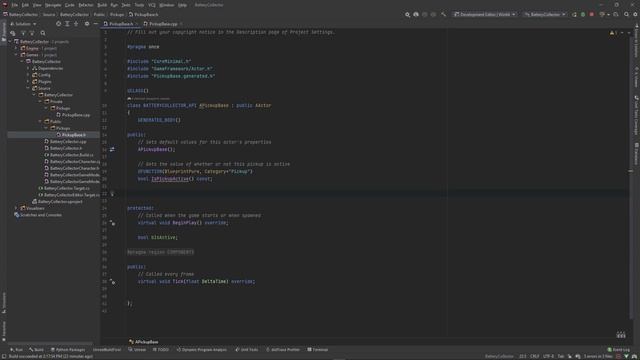Open the Code menu
Screen dimensions: 640x360
(70, 5)
